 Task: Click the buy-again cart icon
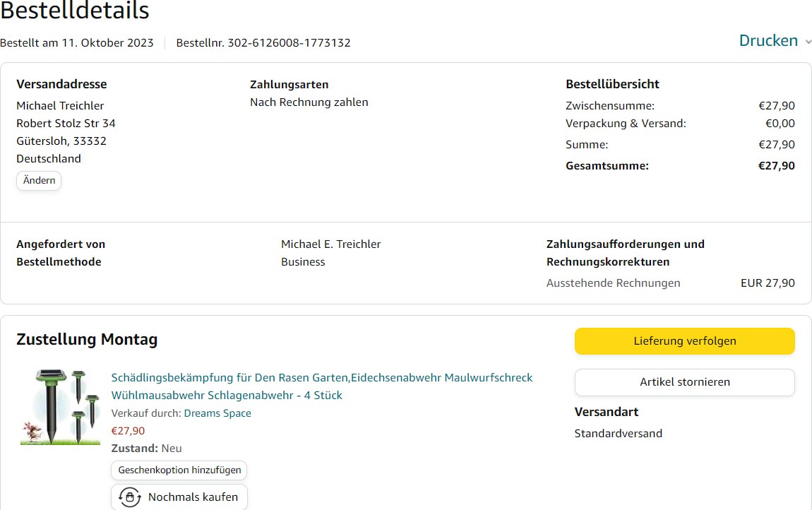pos(129,497)
